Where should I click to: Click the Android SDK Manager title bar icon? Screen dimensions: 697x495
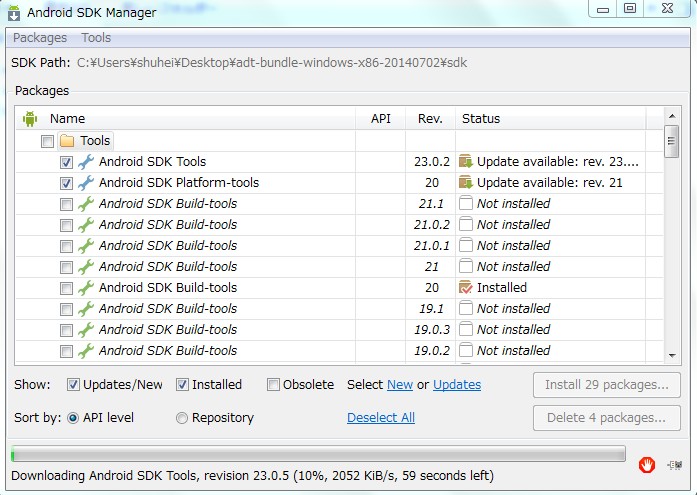[14, 13]
